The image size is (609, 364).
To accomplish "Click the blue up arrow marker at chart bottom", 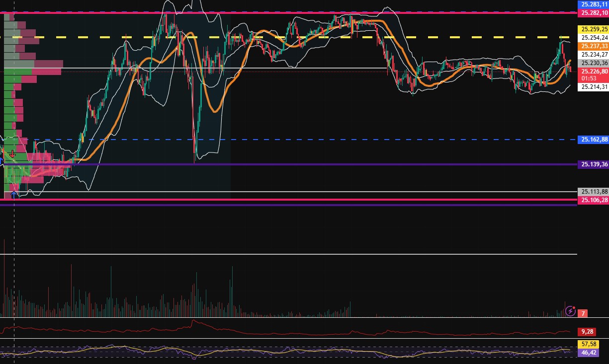I will coord(13,194).
